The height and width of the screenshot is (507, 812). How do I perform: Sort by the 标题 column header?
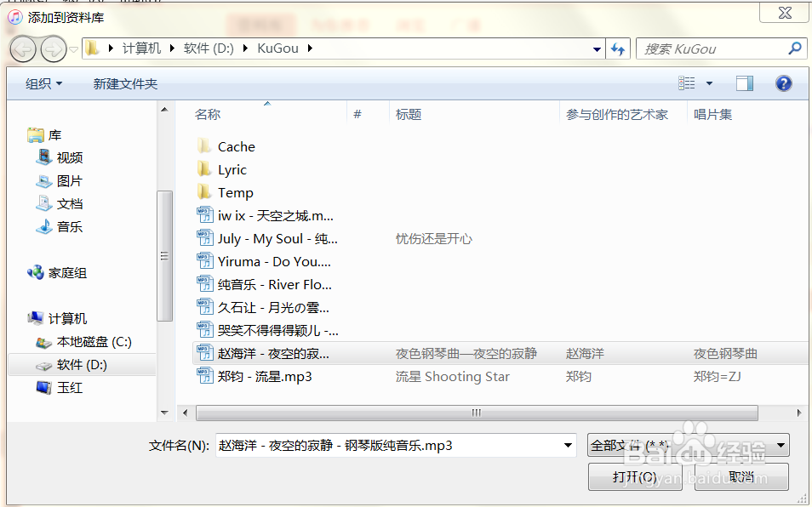click(409, 114)
